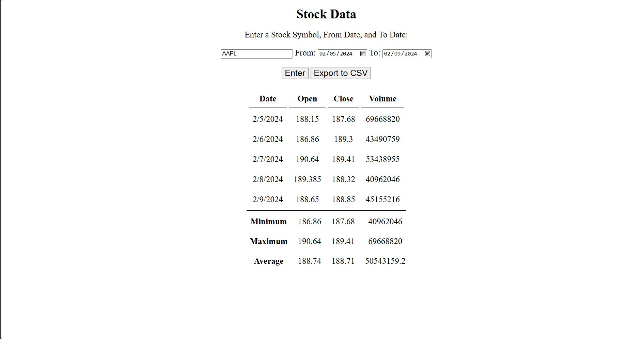Click the Minimum row label
Image resolution: width=644 pixels, height=339 pixels.
pyautogui.click(x=268, y=222)
